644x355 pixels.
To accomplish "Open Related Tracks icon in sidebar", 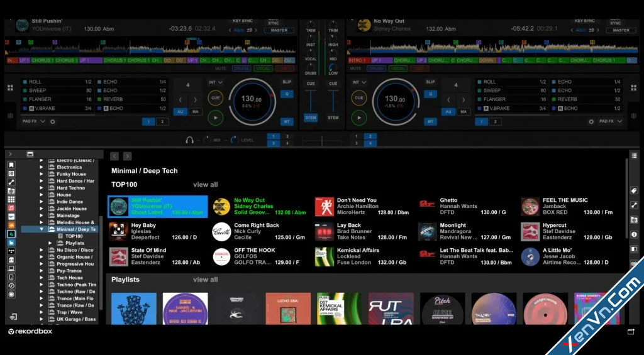I will 11,182.
